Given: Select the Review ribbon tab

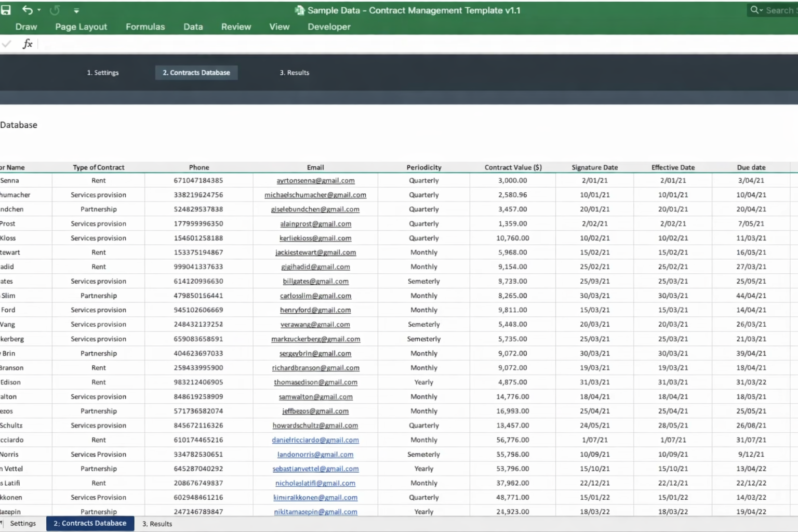Looking at the screenshot, I should tap(236, 26).
